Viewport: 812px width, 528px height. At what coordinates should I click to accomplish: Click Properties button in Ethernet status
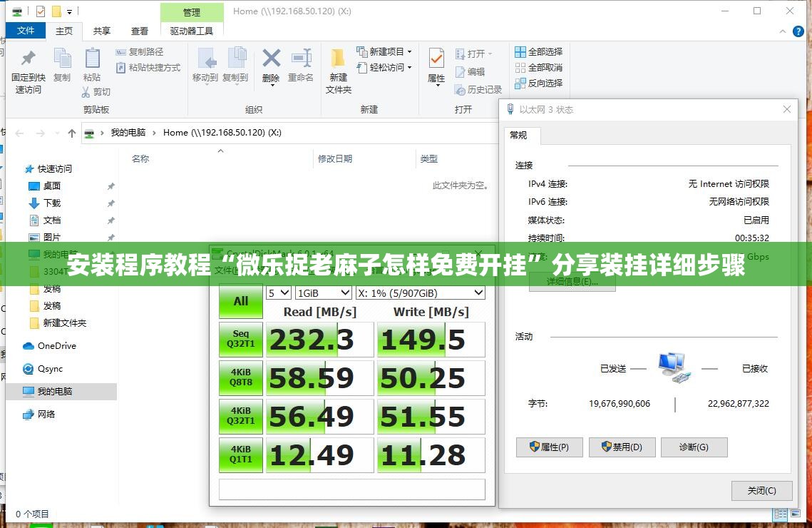550,447
